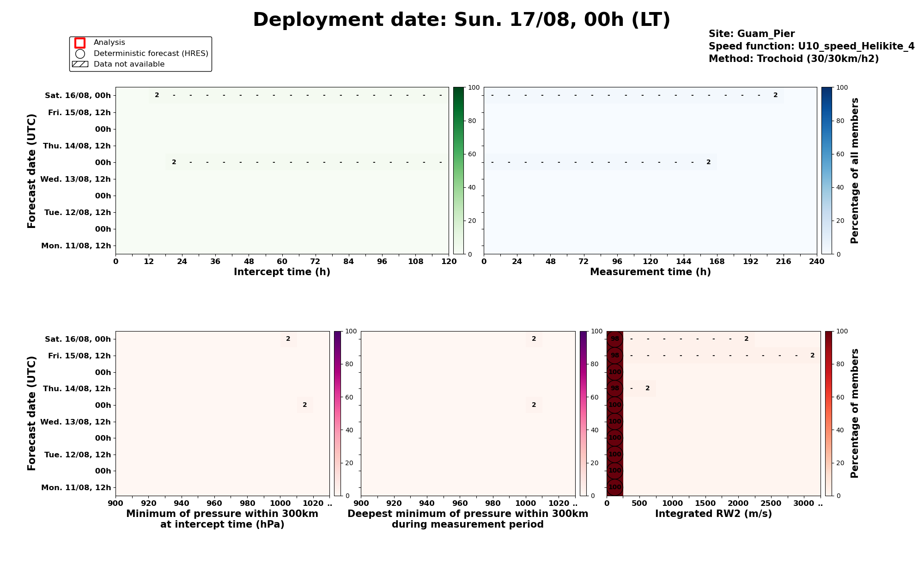The image size is (924, 578).
Task: Click 'Speed function: U10_speed_Helikite_4' label
Action: click(x=811, y=46)
